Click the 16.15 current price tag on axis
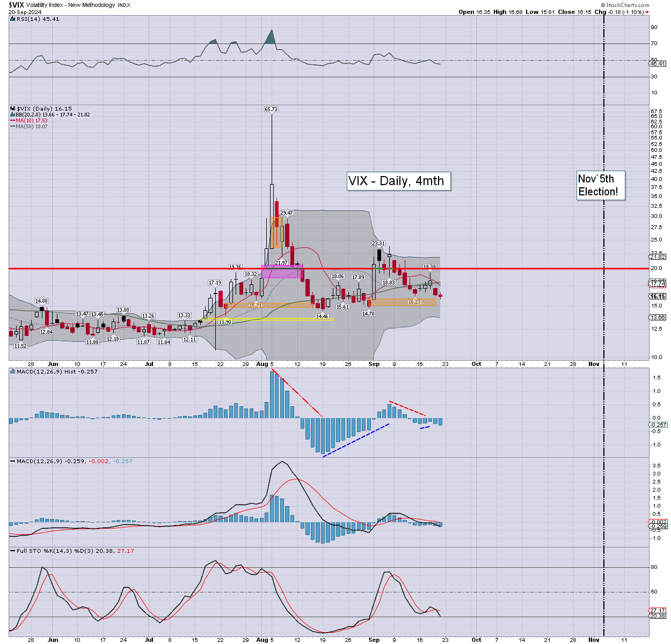Viewport: 671px width, 644px height. coord(658,296)
